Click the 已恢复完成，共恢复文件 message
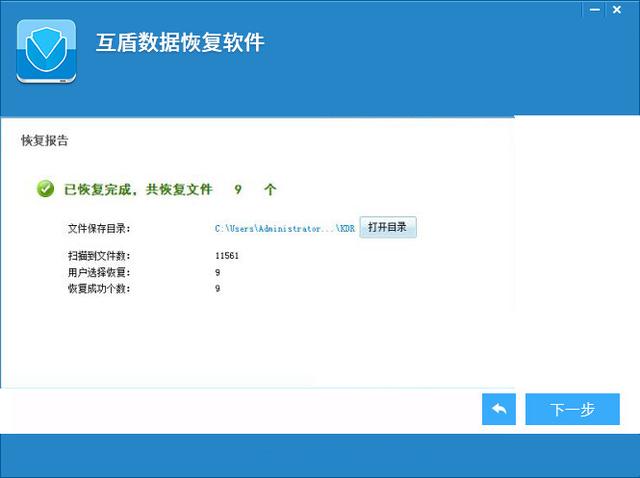640x478 pixels. click(138, 189)
